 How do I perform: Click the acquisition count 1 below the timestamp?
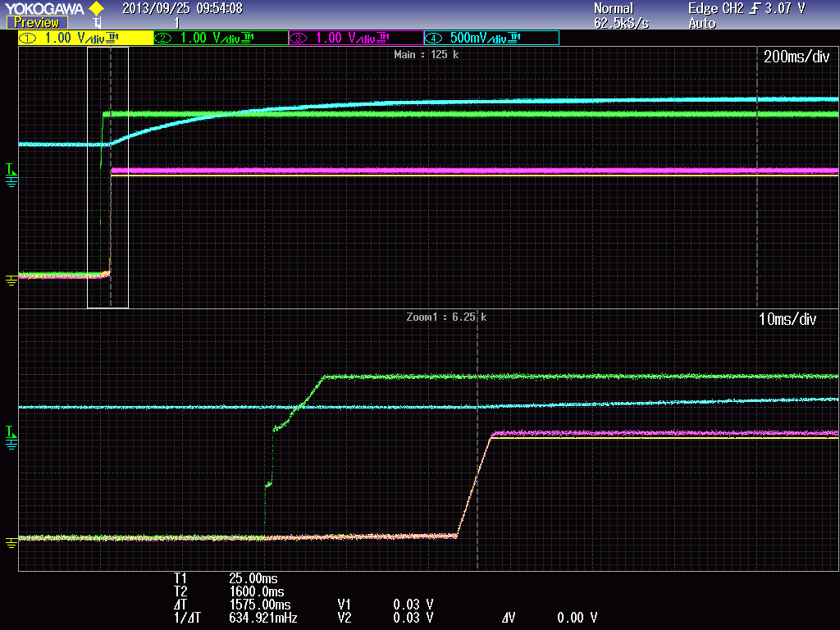click(x=177, y=23)
